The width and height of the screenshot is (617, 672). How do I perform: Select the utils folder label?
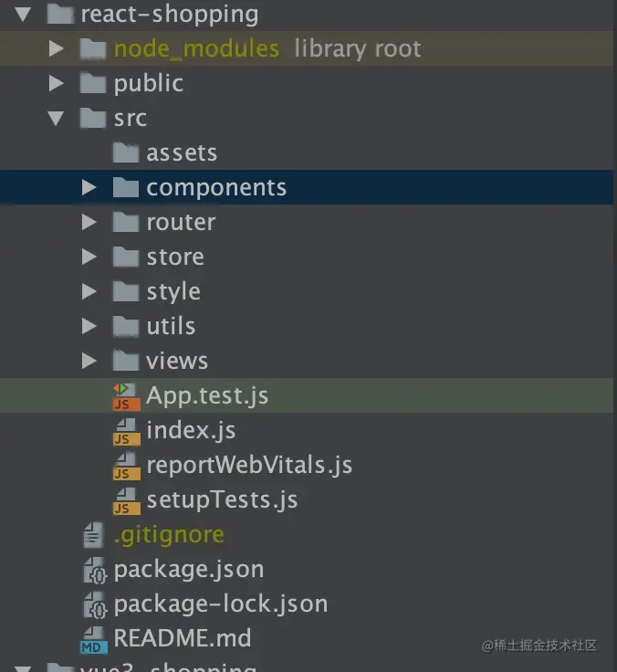click(x=171, y=326)
